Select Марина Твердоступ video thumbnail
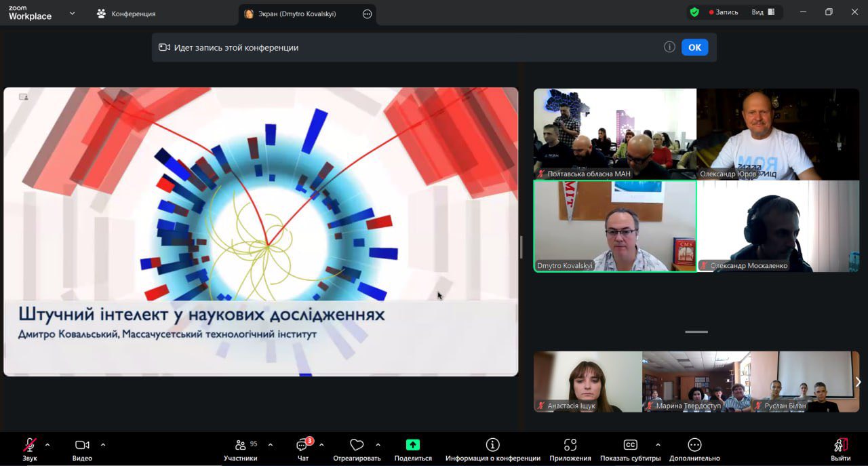This screenshot has height=466, width=868. (x=696, y=381)
